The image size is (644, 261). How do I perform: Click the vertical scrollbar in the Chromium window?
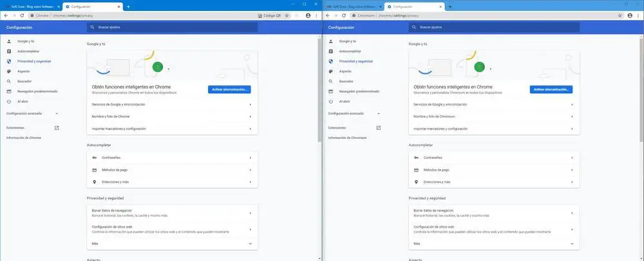(x=642, y=90)
